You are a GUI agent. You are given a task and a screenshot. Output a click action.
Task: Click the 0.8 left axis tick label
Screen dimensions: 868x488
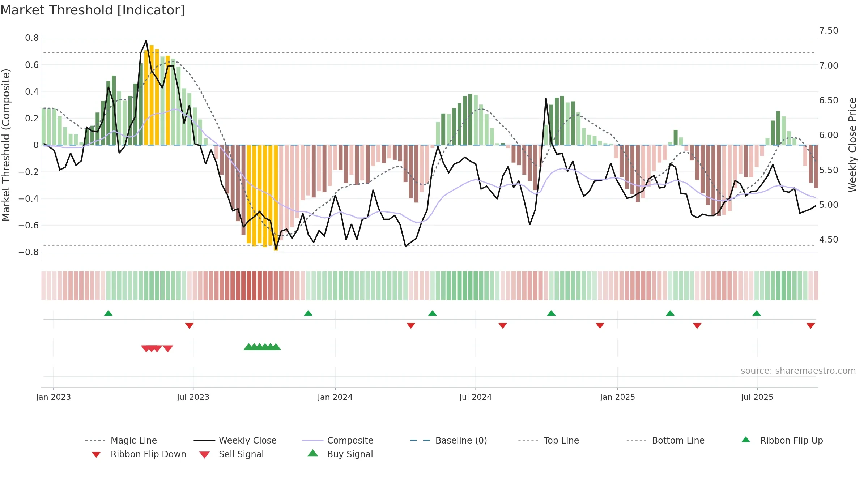pos(32,38)
